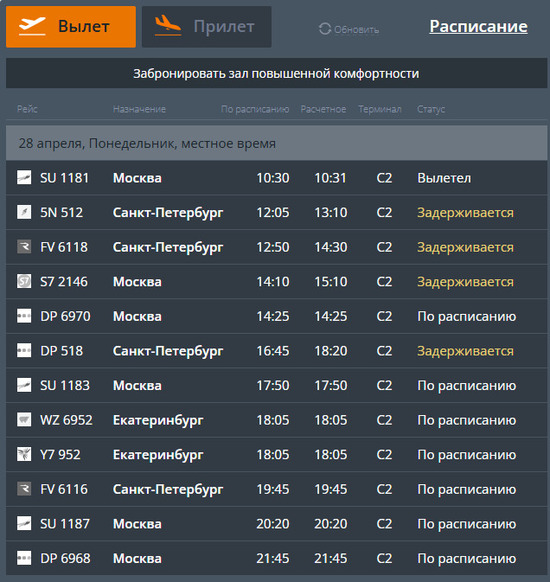Click the Aeroflot icon beside flight SU 1181
Screen dimensions: 550x582
point(24,177)
